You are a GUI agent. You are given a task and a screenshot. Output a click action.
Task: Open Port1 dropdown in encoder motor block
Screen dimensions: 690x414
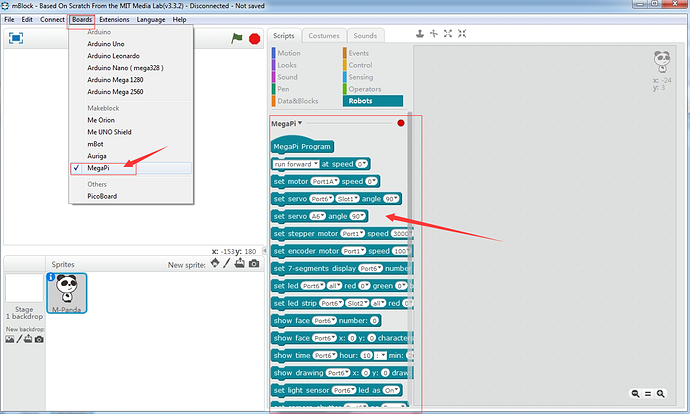354,251
